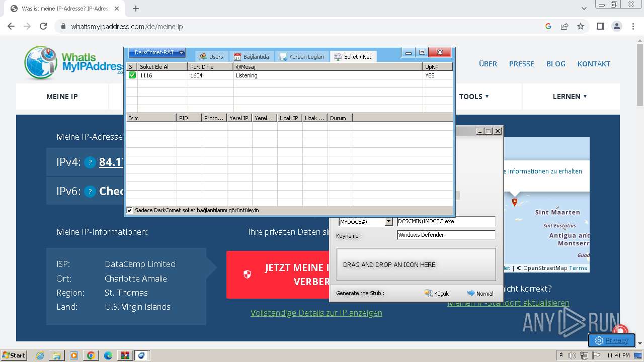Click the Port Dinle column header
The image size is (644, 362).
coord(210,66)
